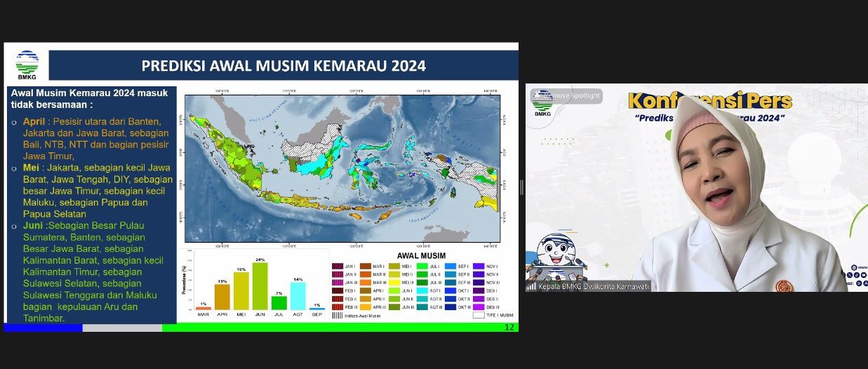Viewport: 868px width, 369px height.
Task: Click the Konferensi Pers banner title
Action: [709, 100]
